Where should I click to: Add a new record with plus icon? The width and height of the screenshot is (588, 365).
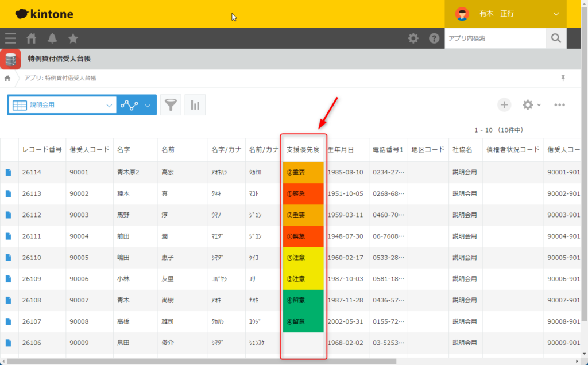click(504, 104)
